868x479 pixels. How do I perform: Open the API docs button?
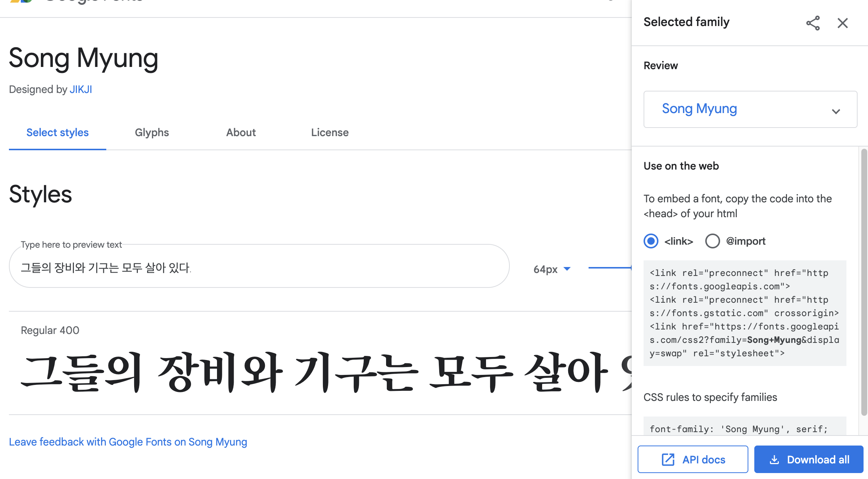[693, 459]
